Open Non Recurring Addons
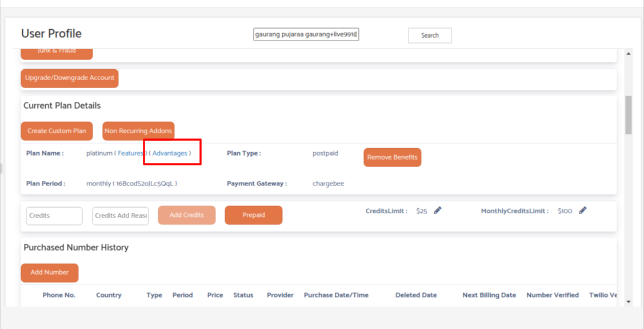The height and width of the screenshot is (329, 644). [x=138, y=131]
